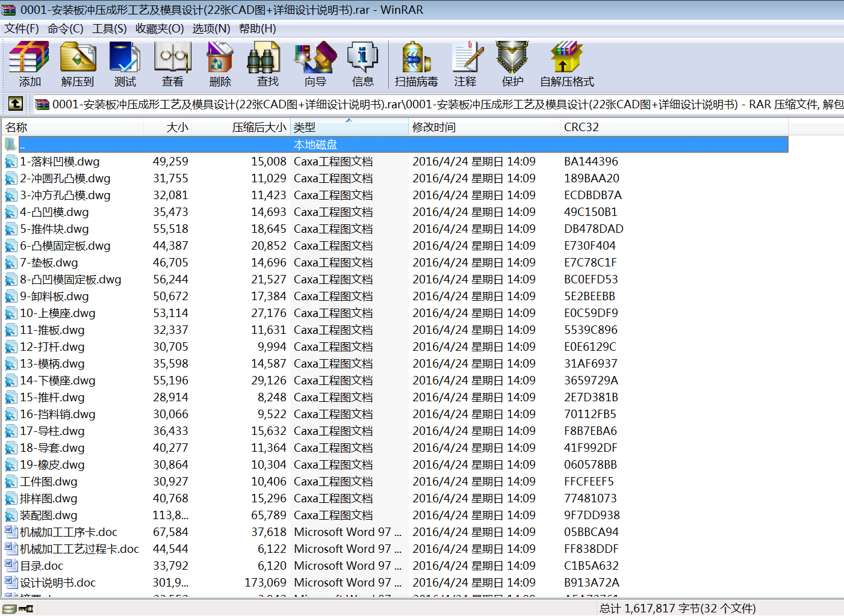Open the Favorites (收藏夹) menu
Viewport: 844px width, 616px height.
(160, 29)
